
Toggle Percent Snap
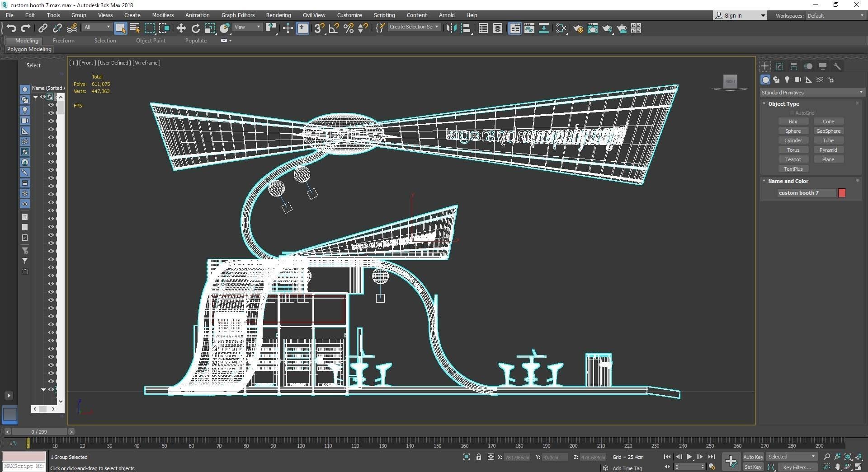[348, 28]
